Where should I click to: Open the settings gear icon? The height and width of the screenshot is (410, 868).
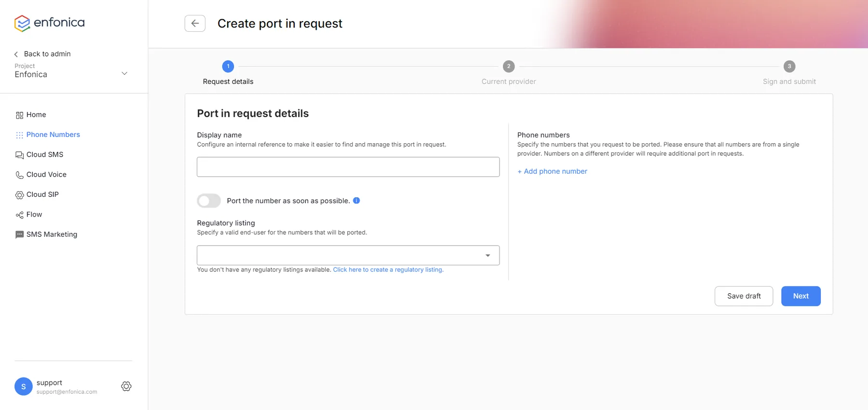(x=126, y=386)
